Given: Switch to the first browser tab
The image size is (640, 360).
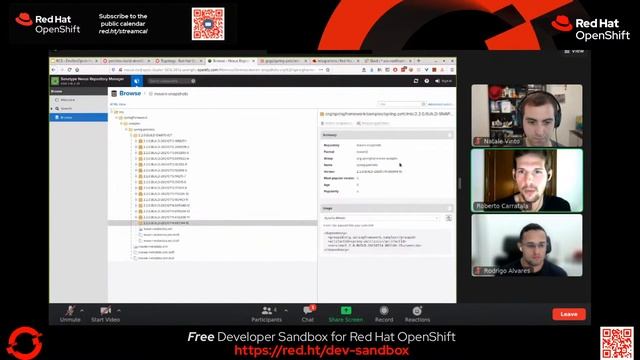Looking at the screenshot, I should point(75,61).
